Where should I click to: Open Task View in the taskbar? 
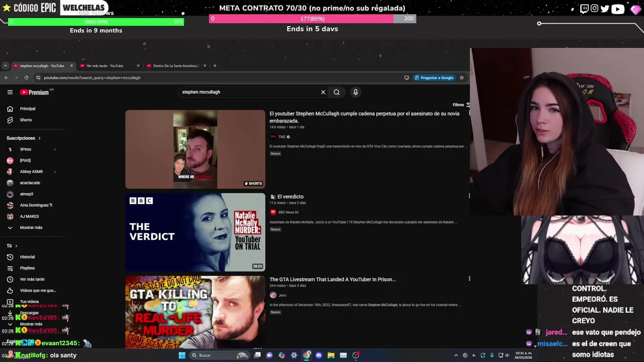pos(257,355)
